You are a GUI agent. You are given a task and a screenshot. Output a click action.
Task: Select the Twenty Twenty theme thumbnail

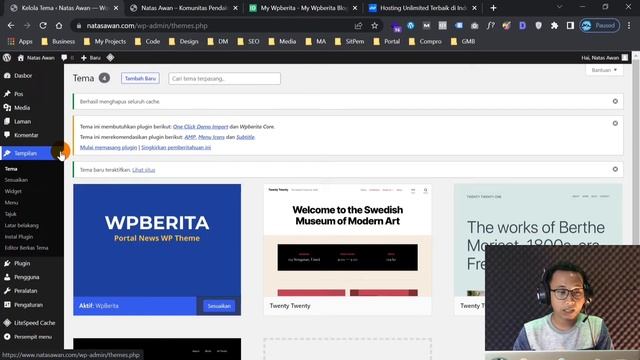click(347, 240)
